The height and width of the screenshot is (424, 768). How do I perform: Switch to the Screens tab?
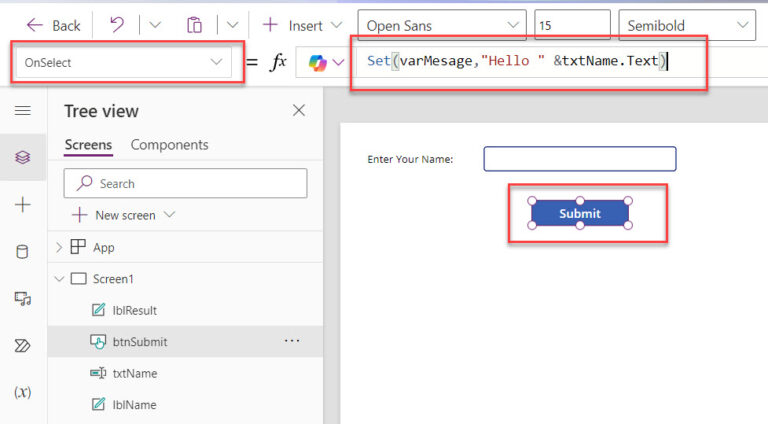[x=88, y=145]
